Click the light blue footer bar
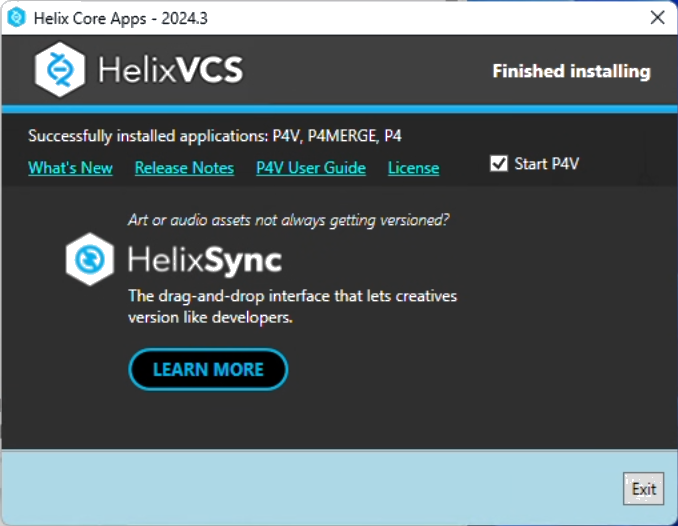678x526 pixels. (300, 488)
